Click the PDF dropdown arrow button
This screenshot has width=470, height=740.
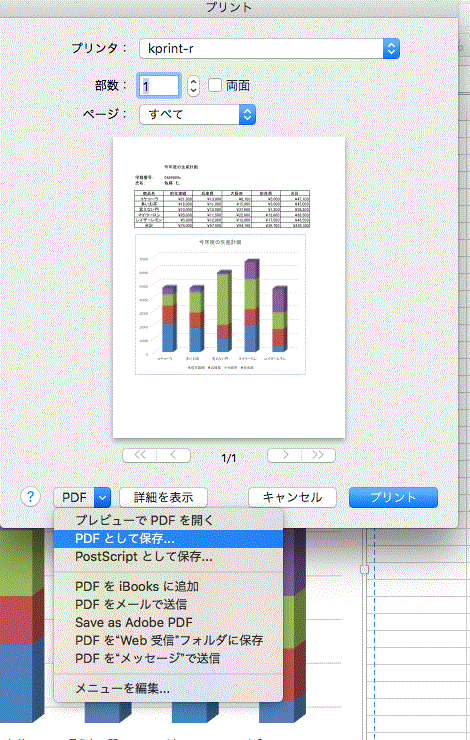[102, 497]
